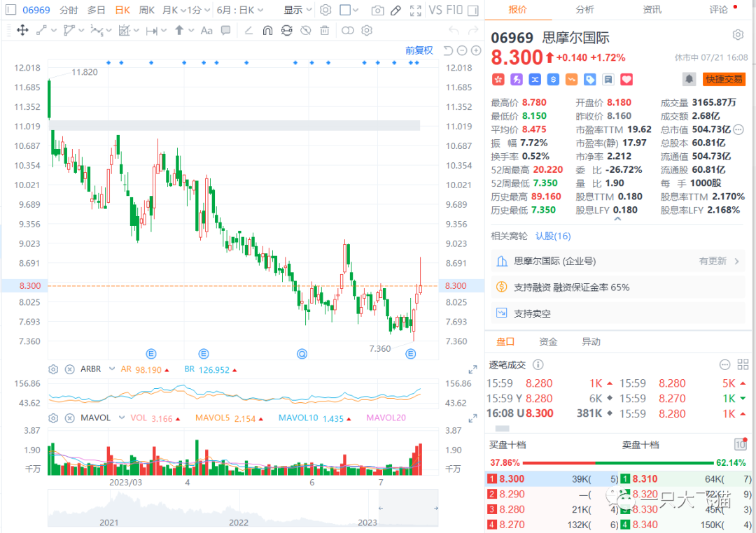The height and width of the screenshot is (533, 756).
Task: Open ARBR indicator settings gear
Action: pos(53,369)
